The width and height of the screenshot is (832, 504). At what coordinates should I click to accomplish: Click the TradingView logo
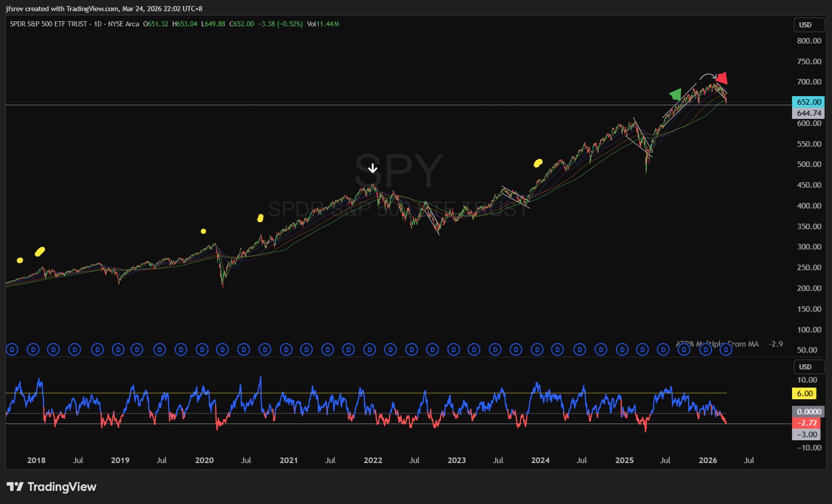(x=51, y=487)
